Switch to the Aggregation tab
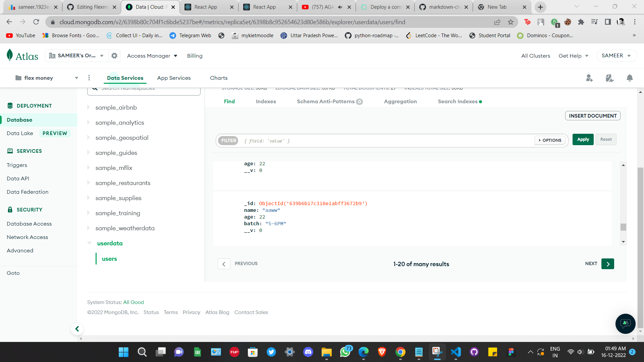Image resolution: width=644 pixels, height=362 pixels. [x=400, y=101]
